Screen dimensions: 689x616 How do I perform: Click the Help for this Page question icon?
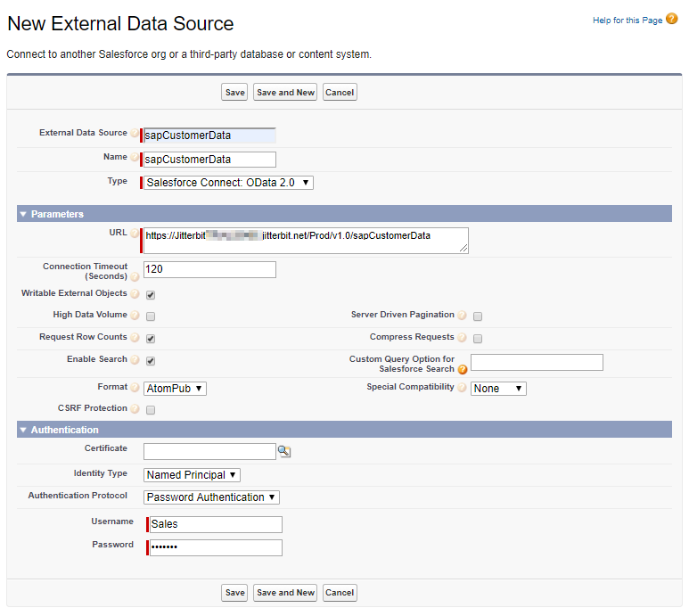[671, 20]
